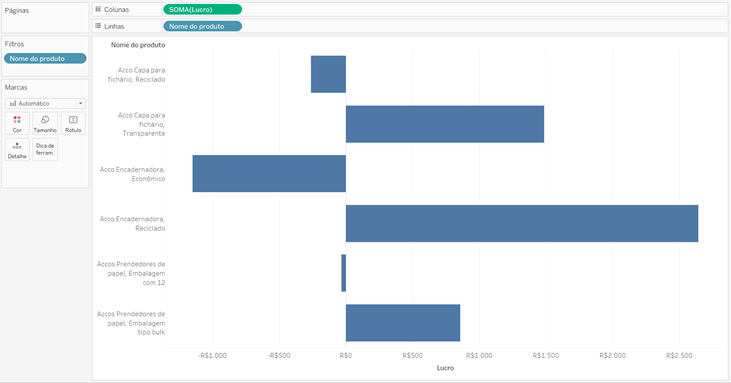
Task: Click the -R$500 axis tick label
Action: pyautogui.click(x=279, y=356)
